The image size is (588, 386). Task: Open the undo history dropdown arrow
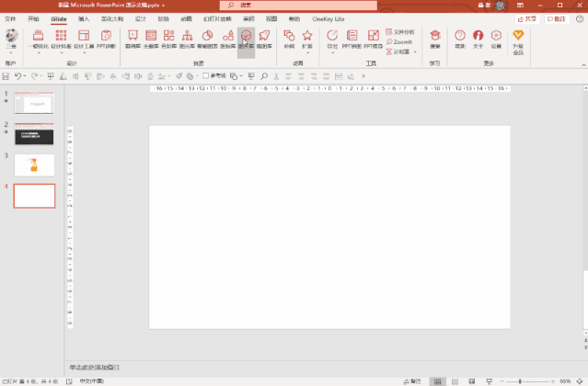(24, 76)
